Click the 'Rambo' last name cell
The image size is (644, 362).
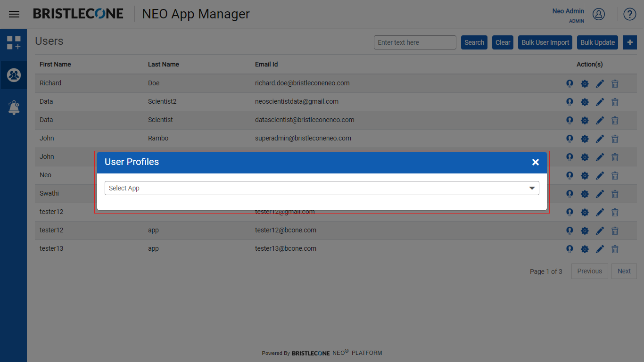[158, 138]
